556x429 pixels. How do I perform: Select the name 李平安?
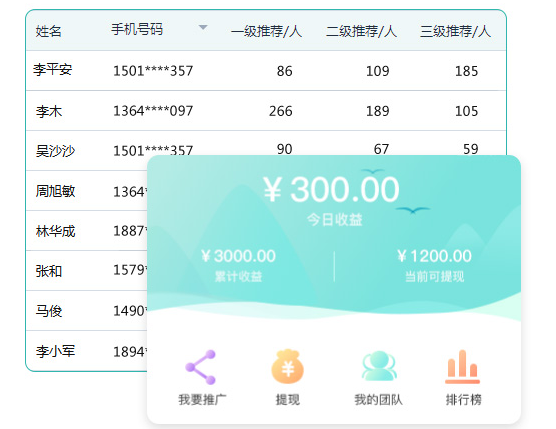point(53,69)
